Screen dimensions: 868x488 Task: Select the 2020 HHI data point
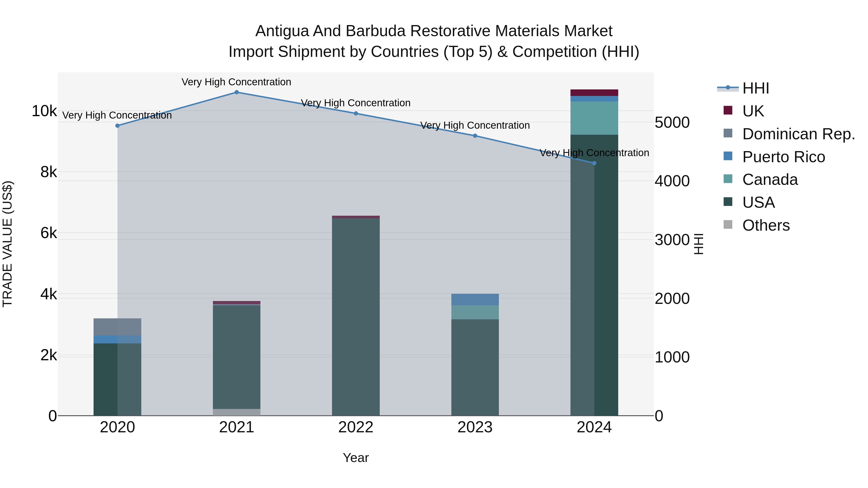click(118, 126)
